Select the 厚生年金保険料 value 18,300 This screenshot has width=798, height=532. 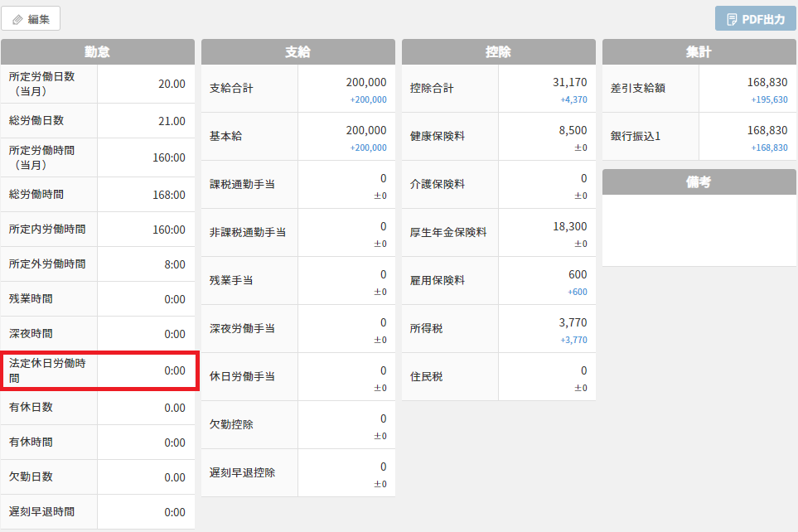[569, 226]
